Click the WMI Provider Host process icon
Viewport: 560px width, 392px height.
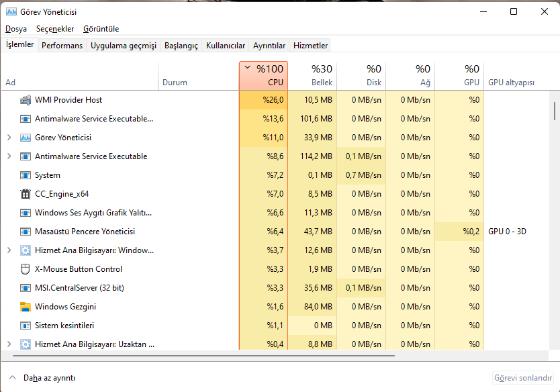(26, 100)
